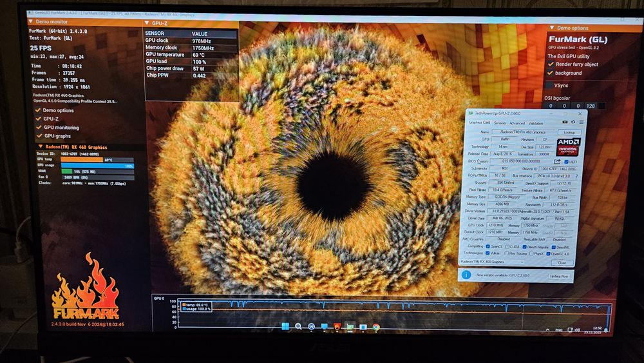Click the 25 FPS readout
The height and width of the screenshot is (363, 644).
40,48
